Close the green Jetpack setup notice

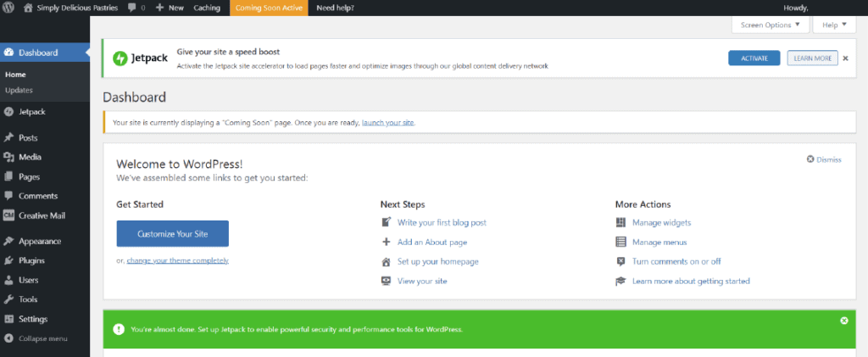(x=844, y=321)
